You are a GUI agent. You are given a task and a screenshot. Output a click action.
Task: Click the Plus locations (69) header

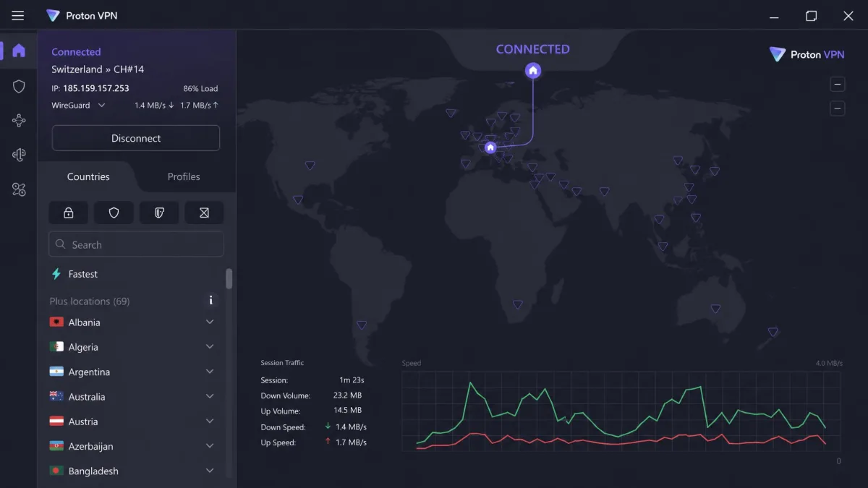pos(90,301)
